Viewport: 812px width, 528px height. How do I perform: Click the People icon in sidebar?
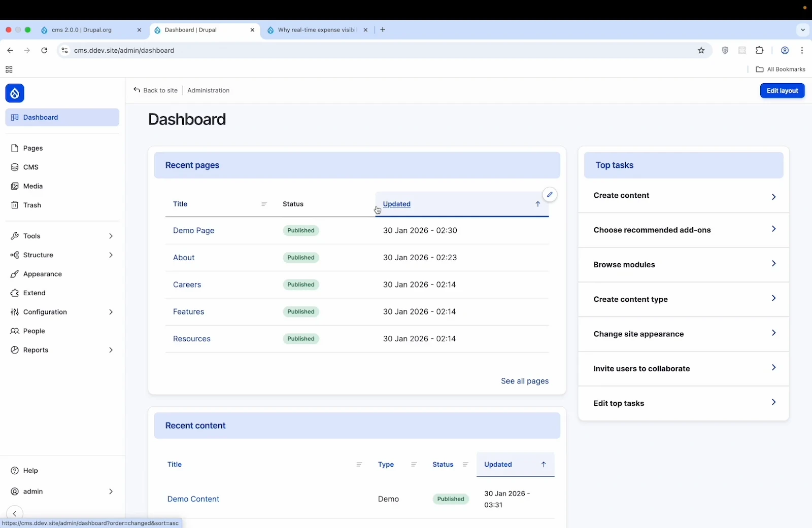15,331
